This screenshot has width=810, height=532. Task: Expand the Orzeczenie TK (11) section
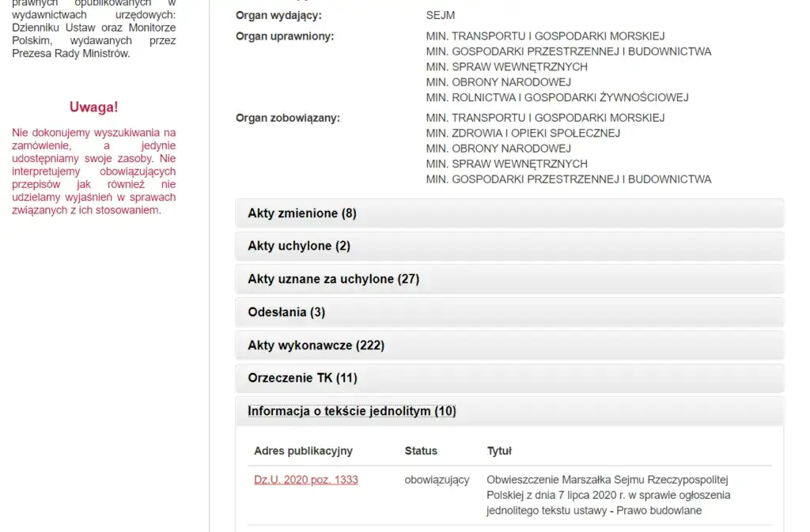pyautogui.click(x=302, y=378)
